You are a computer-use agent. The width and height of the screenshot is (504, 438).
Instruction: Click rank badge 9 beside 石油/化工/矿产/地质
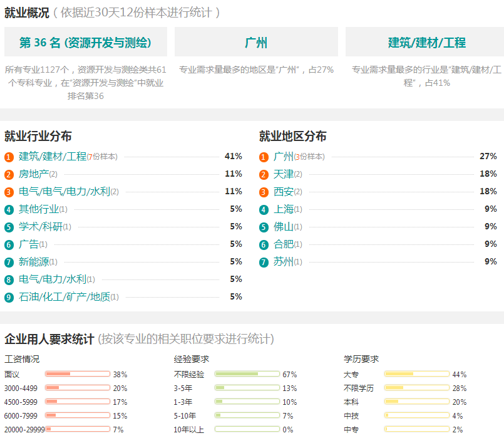9,298
